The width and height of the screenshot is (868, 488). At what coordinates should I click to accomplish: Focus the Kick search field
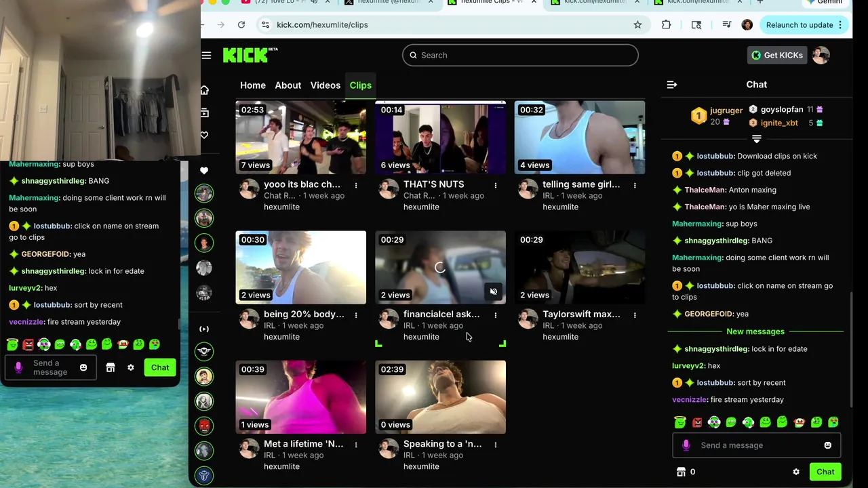[x=520, y=55]
